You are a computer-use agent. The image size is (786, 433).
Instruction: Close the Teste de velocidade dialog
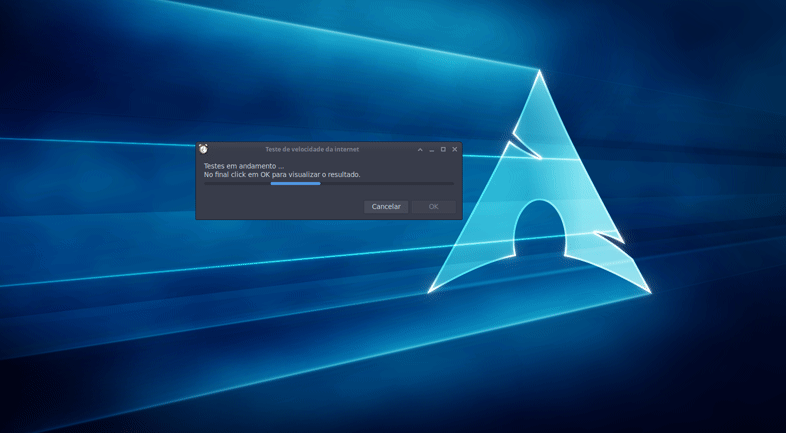click(455, 149)
